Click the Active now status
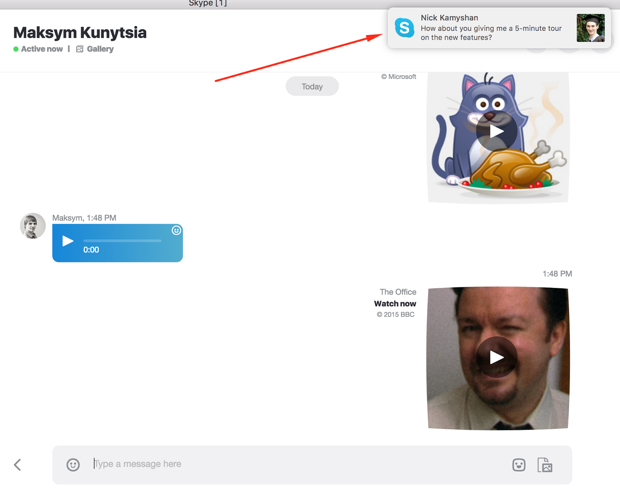Image resolution: width=620 pixels, height=490 pixels. click(x=42, y=49)
